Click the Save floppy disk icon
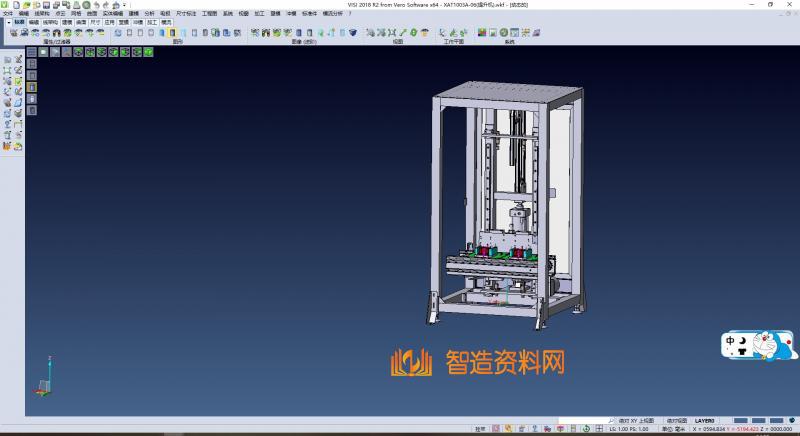800x436 pixels. coord(46,5)
